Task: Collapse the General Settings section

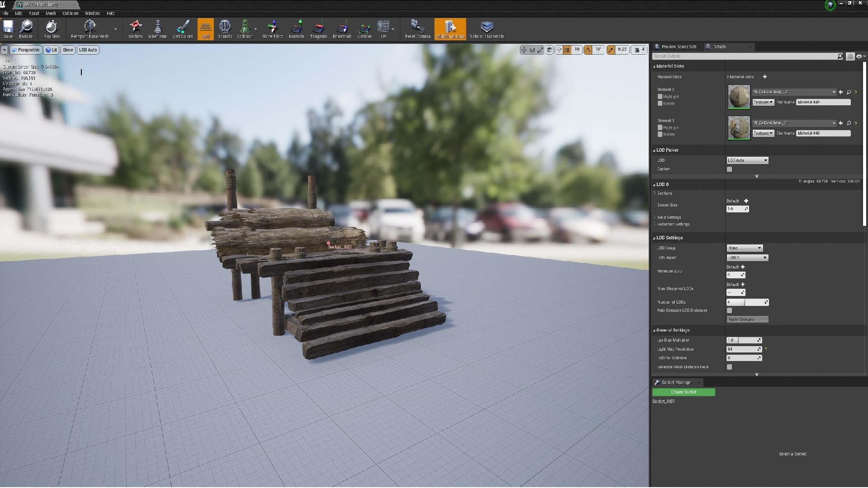Action: pyautogui.click(x=654, y=330)
